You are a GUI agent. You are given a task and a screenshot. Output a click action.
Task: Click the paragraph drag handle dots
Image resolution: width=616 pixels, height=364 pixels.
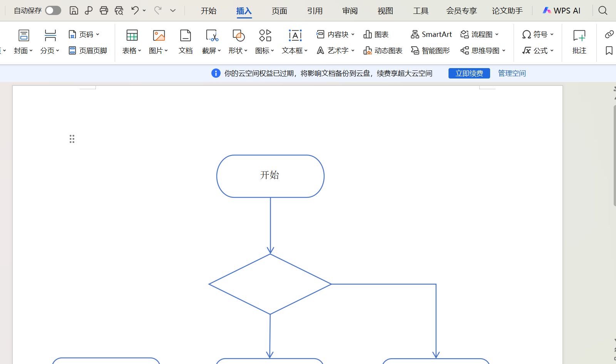[x=72, y=139]
